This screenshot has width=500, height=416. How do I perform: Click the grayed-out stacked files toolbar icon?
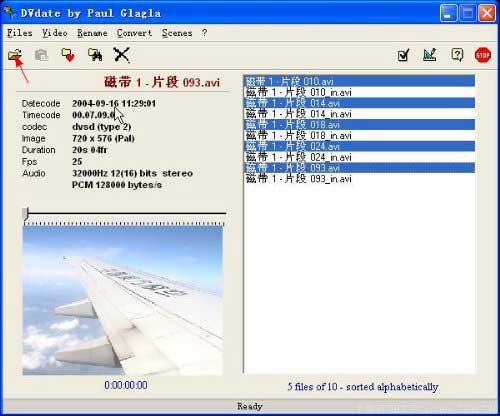coord(42,55)
